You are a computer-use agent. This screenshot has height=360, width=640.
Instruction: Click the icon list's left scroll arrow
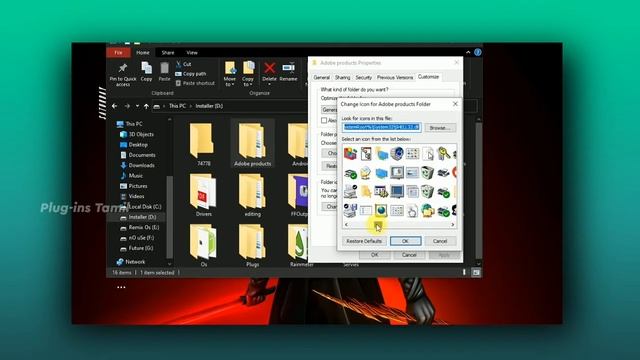[x=346, y=224]
